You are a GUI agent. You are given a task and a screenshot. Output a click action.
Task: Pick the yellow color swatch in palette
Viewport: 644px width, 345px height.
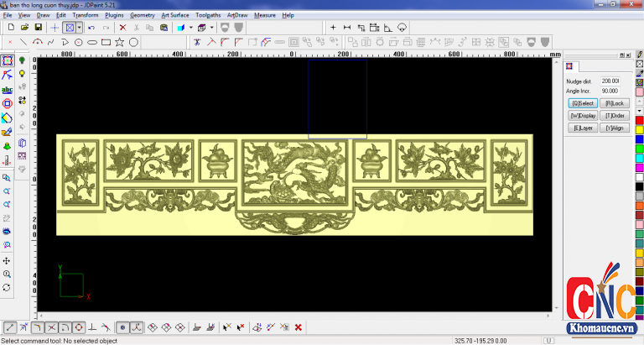point(639,129)
